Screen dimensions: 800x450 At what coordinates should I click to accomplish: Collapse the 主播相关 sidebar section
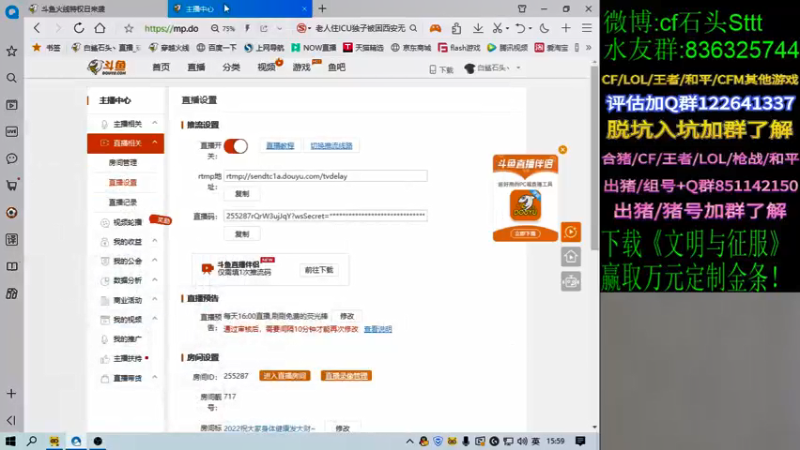tap(155, 123)
